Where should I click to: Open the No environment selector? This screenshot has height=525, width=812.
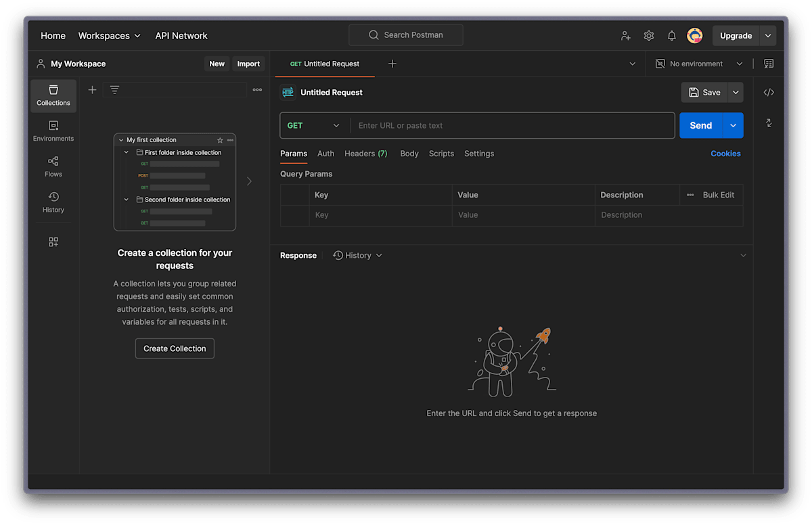[699, 64]
